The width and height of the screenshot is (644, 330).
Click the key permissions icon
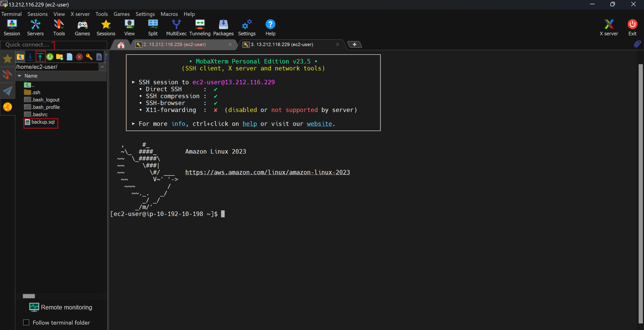pos(89,57)
